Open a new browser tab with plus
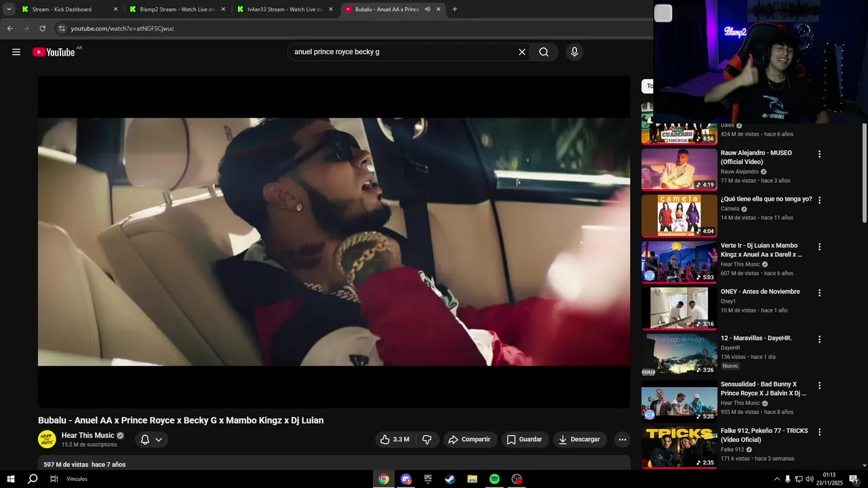Image resolution: width=868 pixels, height=488 pixels. (454, 9)
